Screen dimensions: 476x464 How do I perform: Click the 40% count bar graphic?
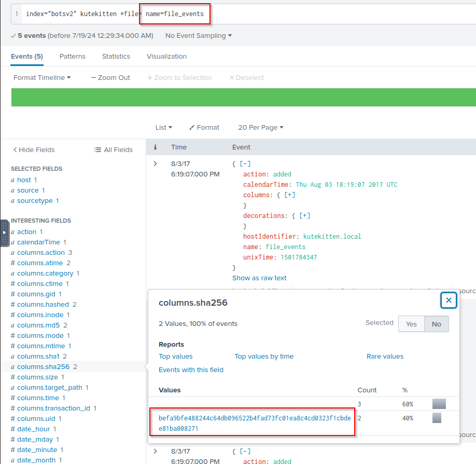point(437,418)
